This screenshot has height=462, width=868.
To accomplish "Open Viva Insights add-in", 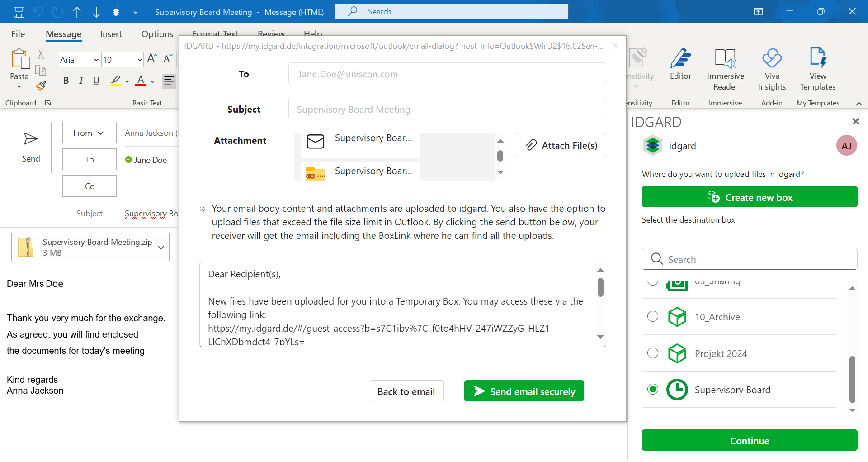I will click(x=772, y=69).
